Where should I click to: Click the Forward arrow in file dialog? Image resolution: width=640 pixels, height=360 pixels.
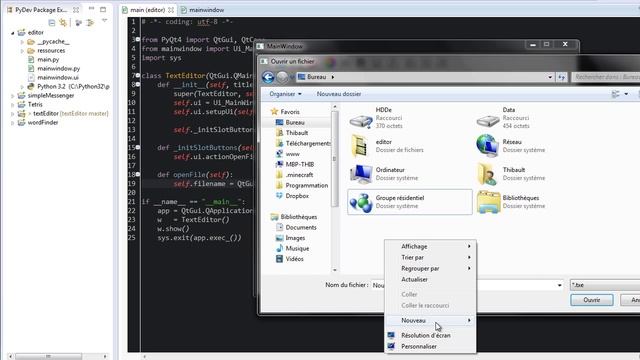pos(282,77)
